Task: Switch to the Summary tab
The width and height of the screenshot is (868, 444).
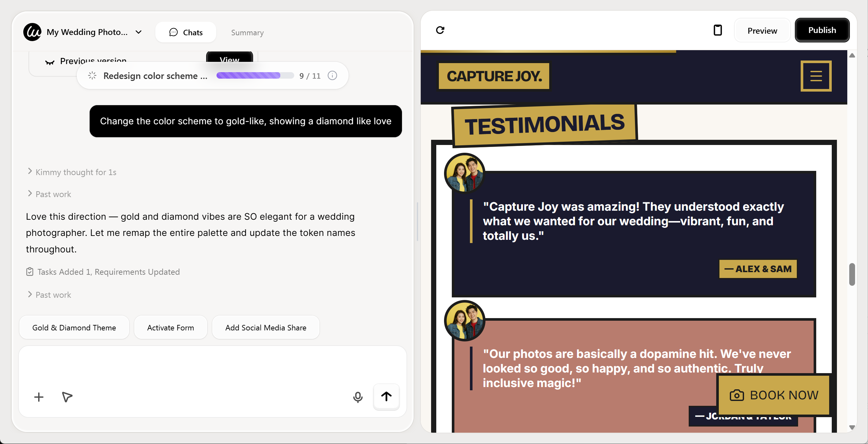Action: [247, 32]
